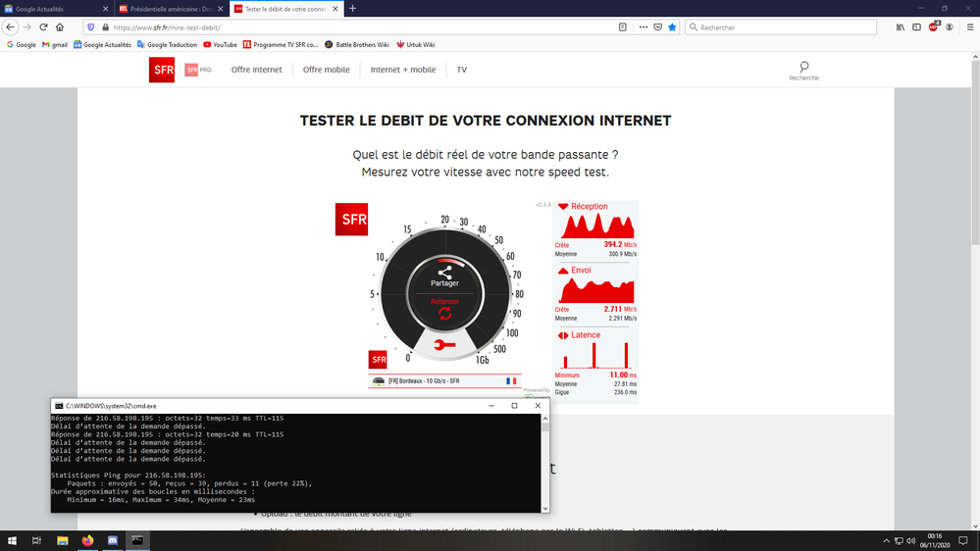Close the Tester le débit tab
980x551 pixels.
point(335,9)
